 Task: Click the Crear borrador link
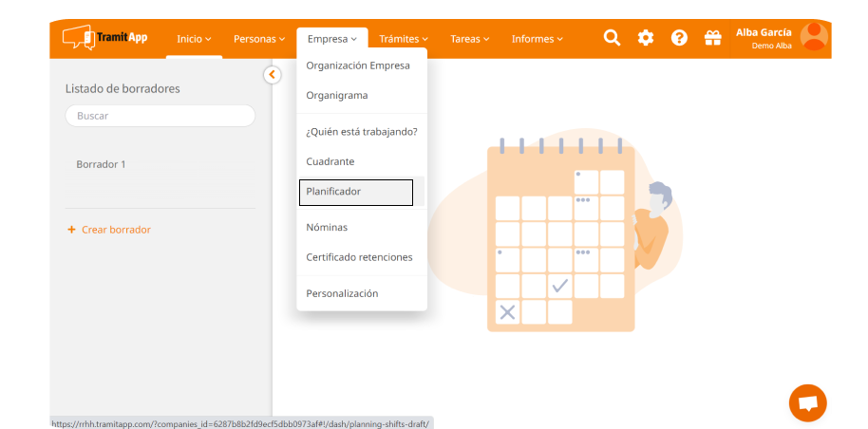pos(116,230)
